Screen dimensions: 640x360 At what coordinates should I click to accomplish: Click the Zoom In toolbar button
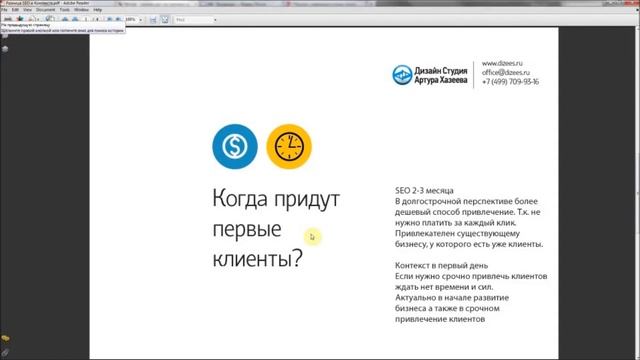[x=118, y=19]
